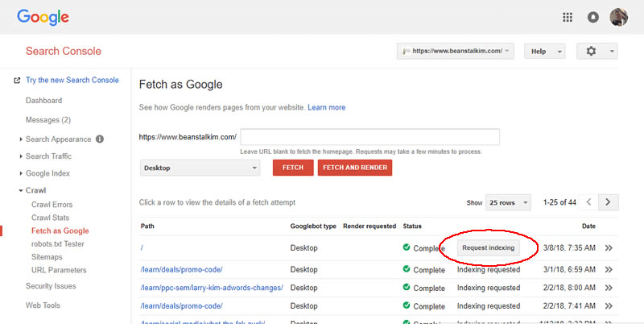Open the Help menu button
This screenshot has height=324, width=644.
point(544,51)
